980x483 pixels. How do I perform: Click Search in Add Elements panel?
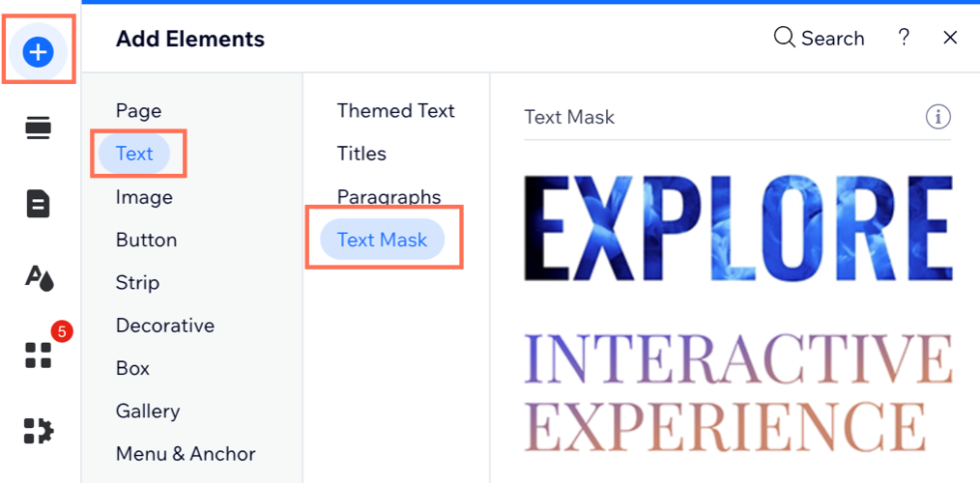pos(819,39)
